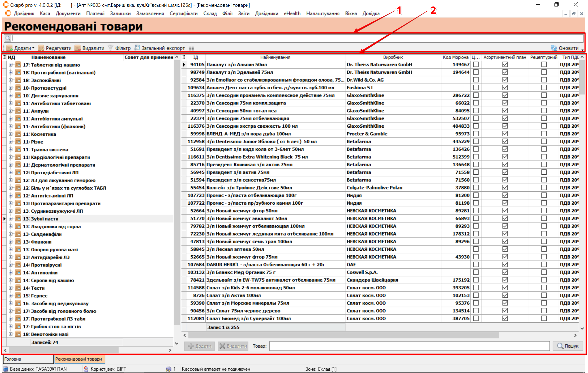The width and height of the screenshot is (588, 373).
Task: Toggle the Рецептурний checkbox for Колгейт Тройное Действие
Action: point(544,188)
